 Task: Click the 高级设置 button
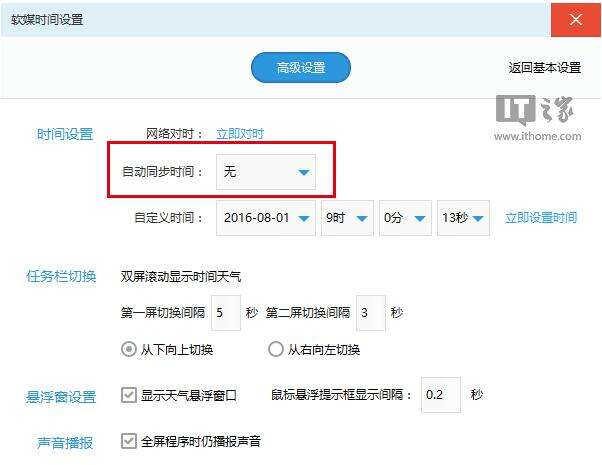[301, 68]
